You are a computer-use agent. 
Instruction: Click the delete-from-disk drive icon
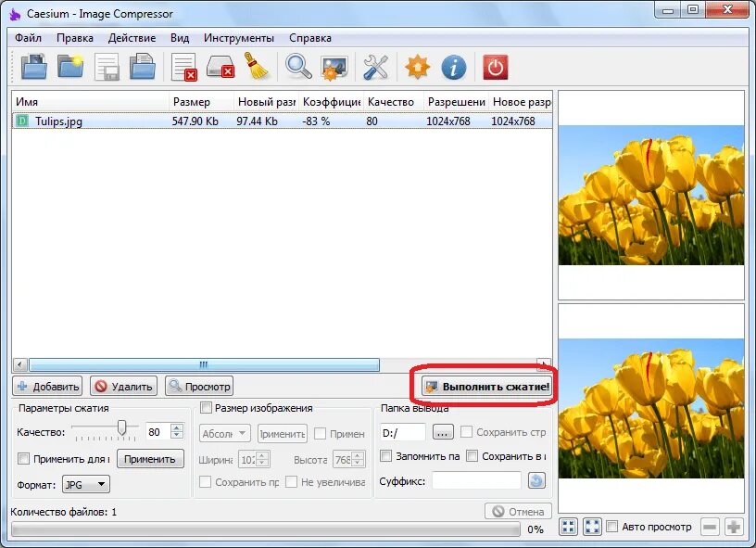coord(220,67)
